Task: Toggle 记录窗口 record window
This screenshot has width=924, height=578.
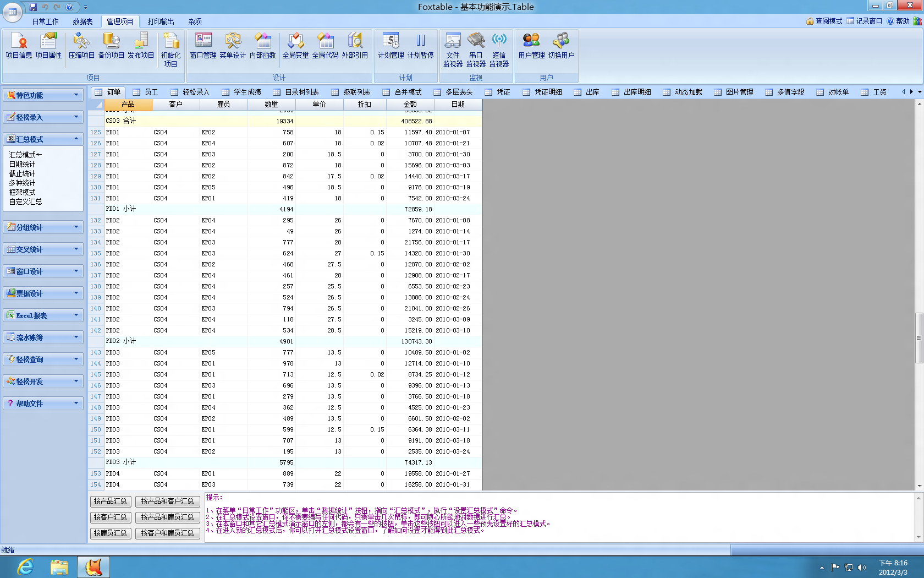Action: (x=864, y=21)
